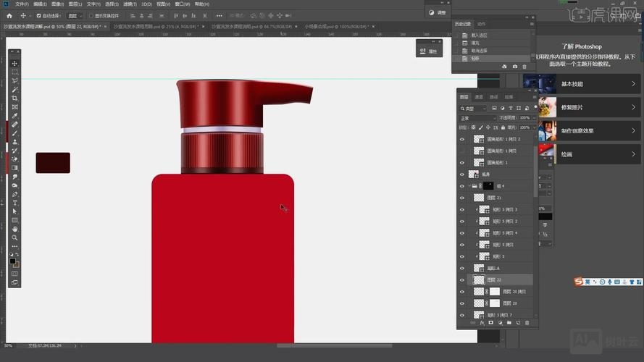The height and width of the screenshot is (362, 644).
Task: Open the blend mode 正常 dropdown
Action: (x=477, y=118)
